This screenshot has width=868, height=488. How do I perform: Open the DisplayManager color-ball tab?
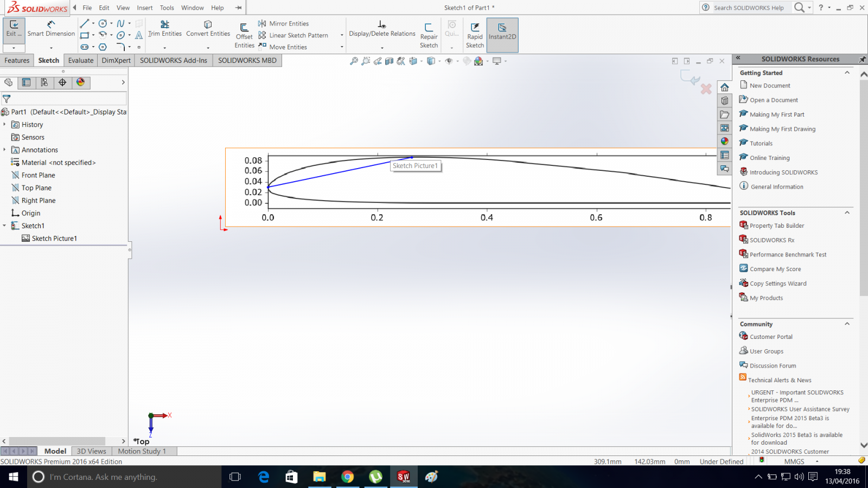80,82
